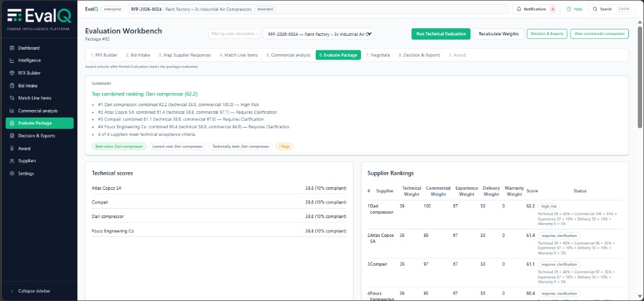Click requires clarification badge for Atlas Copco SA
Viewport: 644px width, 301px height.
tap(559, 236)
